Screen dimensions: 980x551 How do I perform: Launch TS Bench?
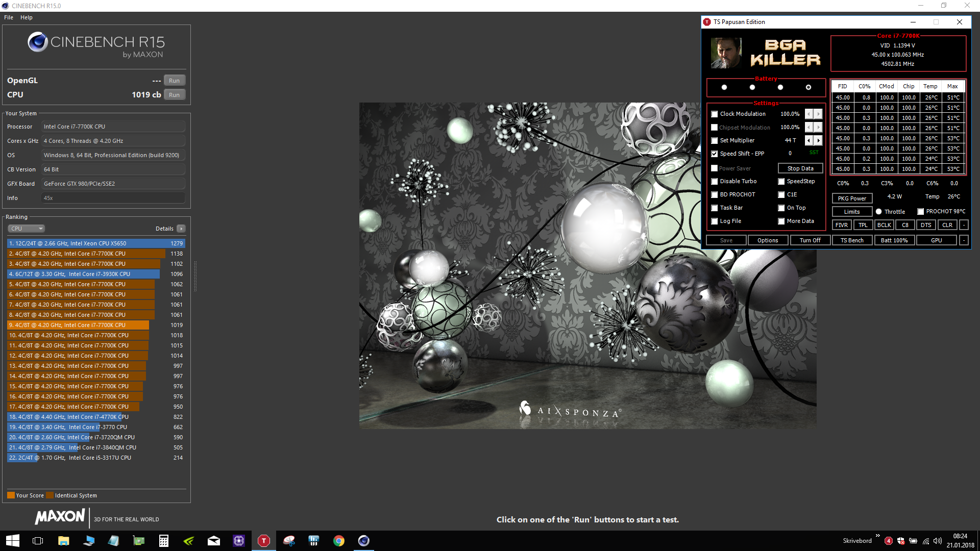[x=852, y=240]
